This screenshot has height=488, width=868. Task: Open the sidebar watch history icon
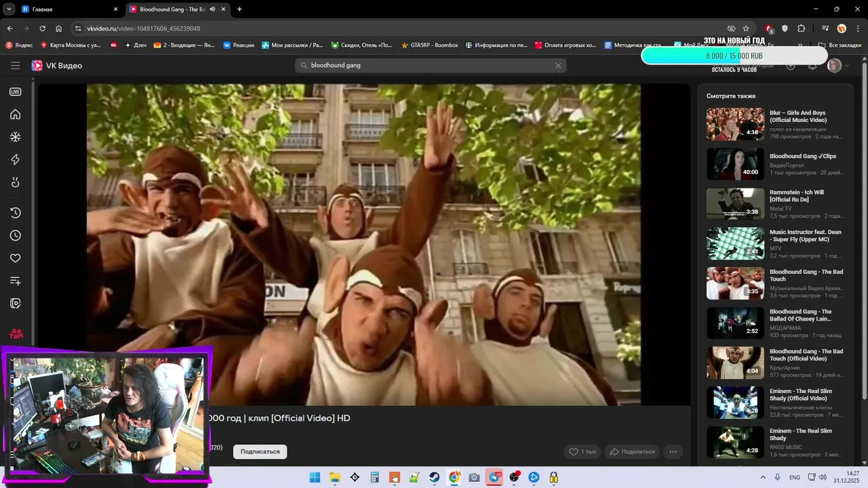pos(15,213)
